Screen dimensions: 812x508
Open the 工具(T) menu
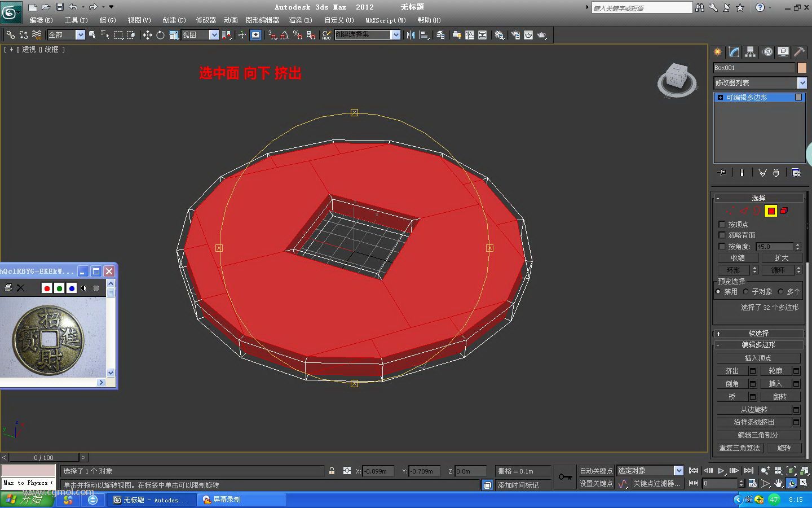pos(76,20)
